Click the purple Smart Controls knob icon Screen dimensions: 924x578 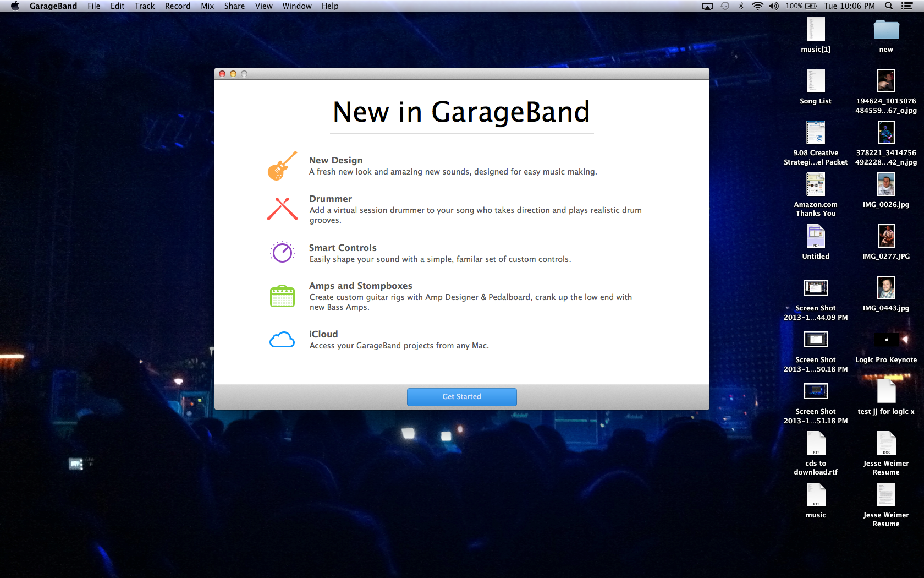[x=282, y=252]
